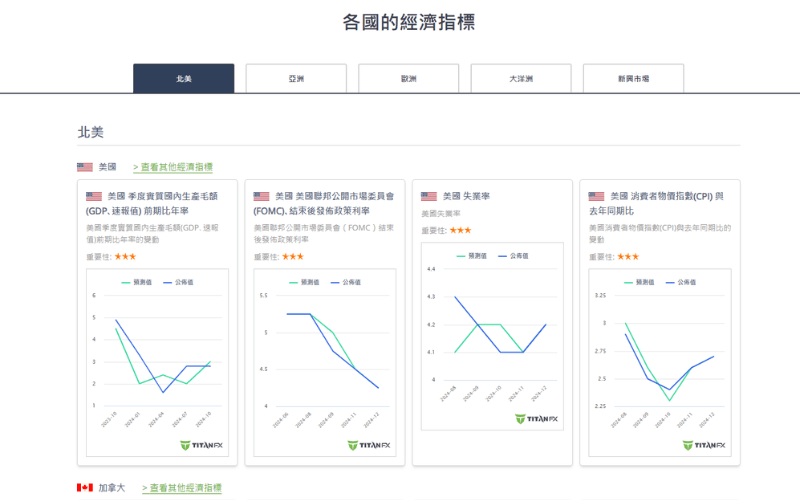Click the US flag in the CPI card title
Viewport: 800px width, 500px height.
click(x=596, y=196)
